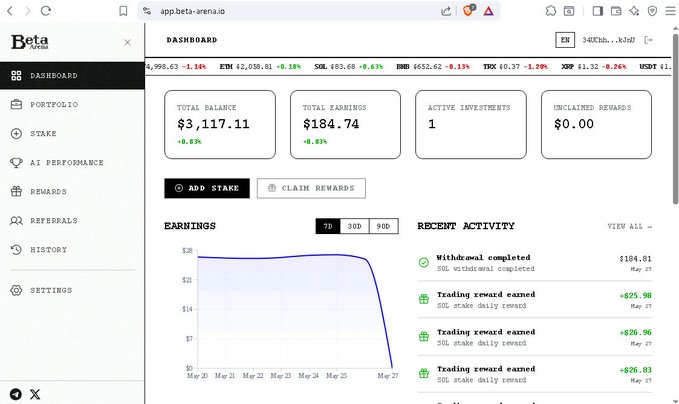Select the 30D earnings range

point(355,226)
